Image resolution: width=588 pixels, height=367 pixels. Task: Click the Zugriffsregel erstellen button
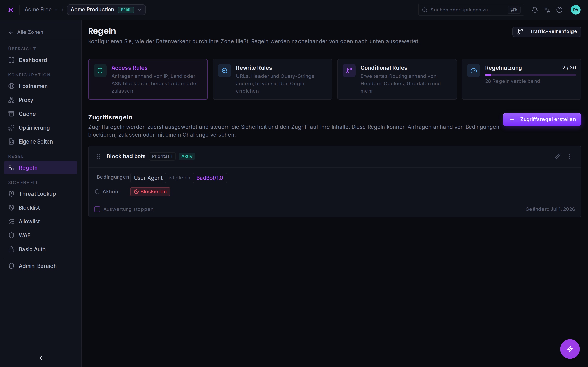[542, 119]
